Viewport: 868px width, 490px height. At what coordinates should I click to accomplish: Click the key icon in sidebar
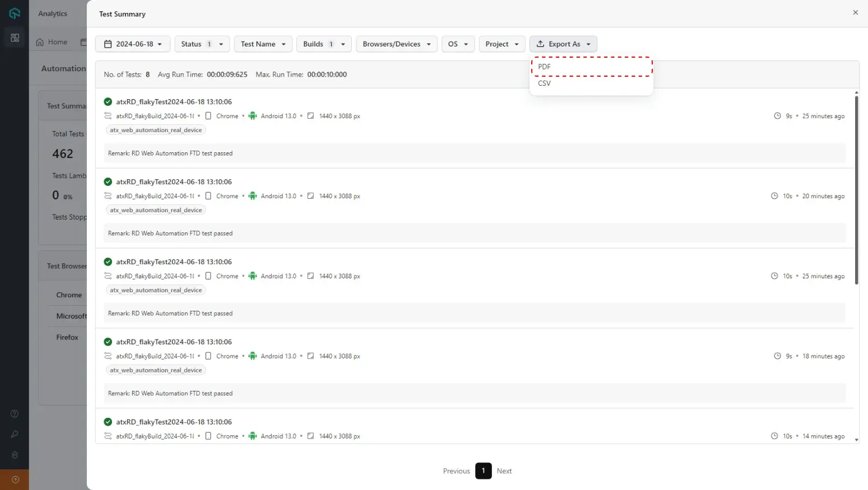(x=15, y=435)
